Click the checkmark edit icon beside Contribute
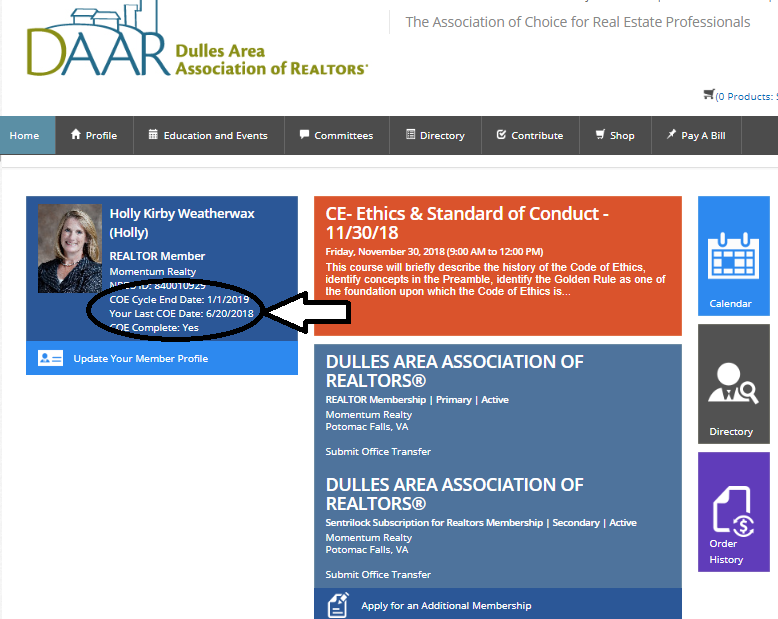The width and height of the screenshot is (778, 619). [x=501, y=134]
